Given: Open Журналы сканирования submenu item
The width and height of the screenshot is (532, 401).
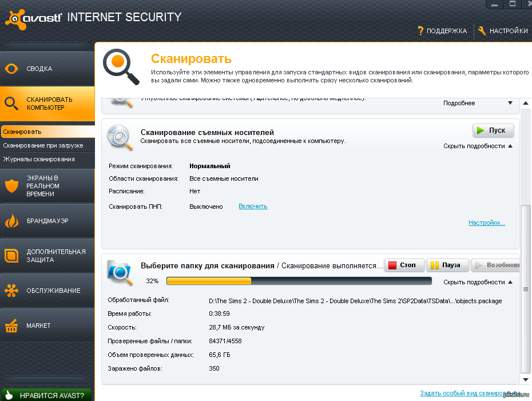Looking at the screenshot, I should pos(39,159).
